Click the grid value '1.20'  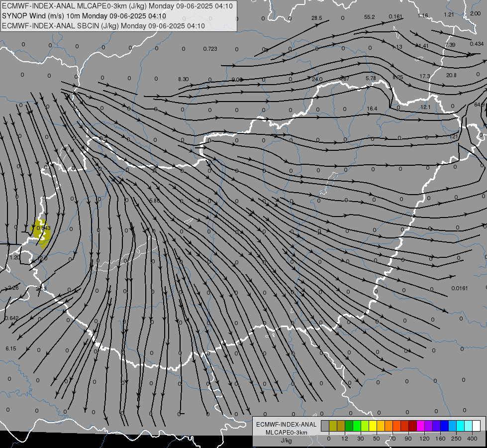coord(14,257)
